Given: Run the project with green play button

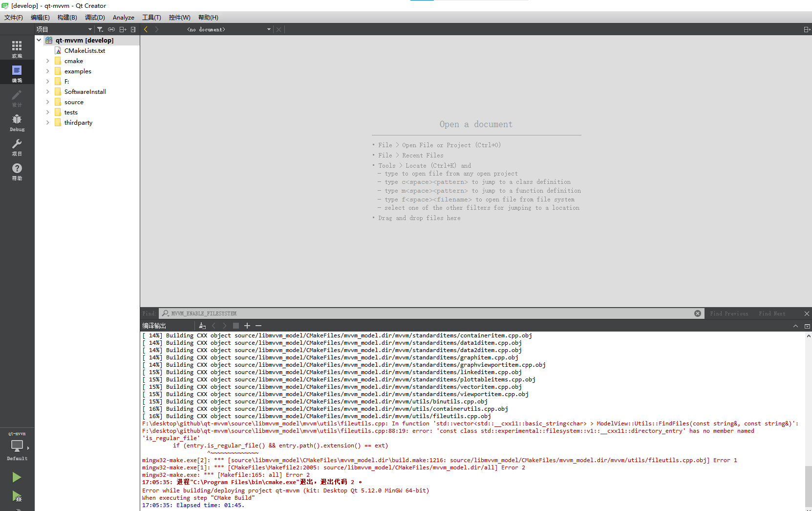Looking at the screenshot, I should [17, 477].
